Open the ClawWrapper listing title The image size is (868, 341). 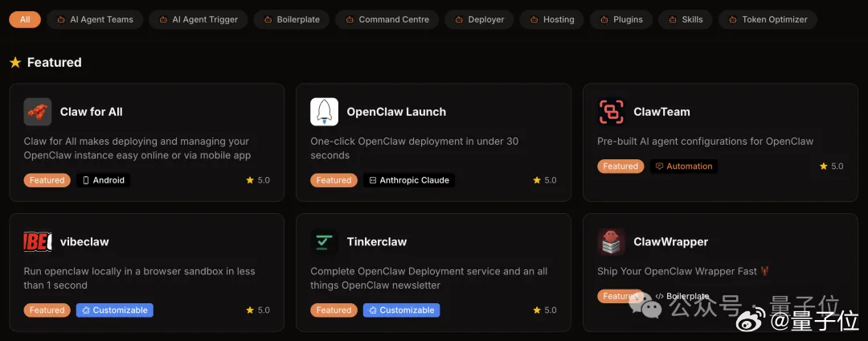point(670,242)
